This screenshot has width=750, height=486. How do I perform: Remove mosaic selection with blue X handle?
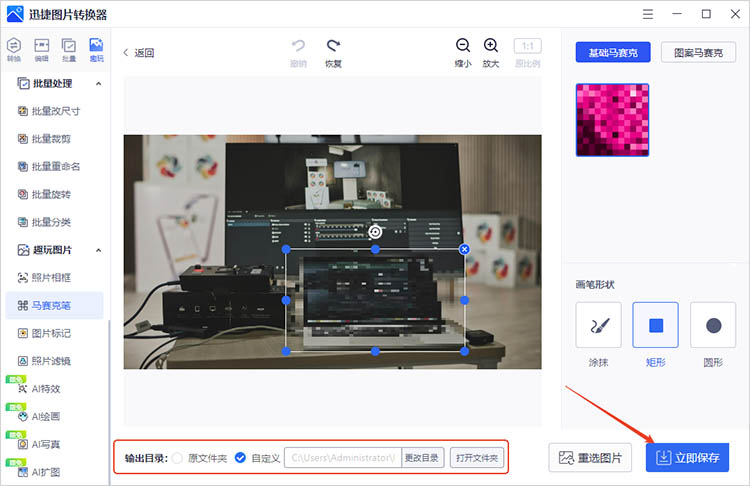pyautogui.click(x=464, y=249)
